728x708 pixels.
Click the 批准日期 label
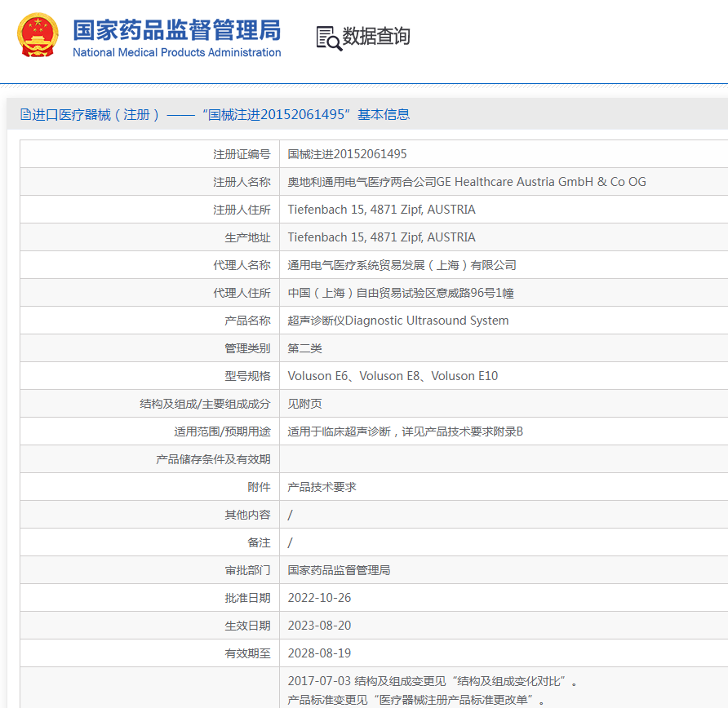point(247,598)
